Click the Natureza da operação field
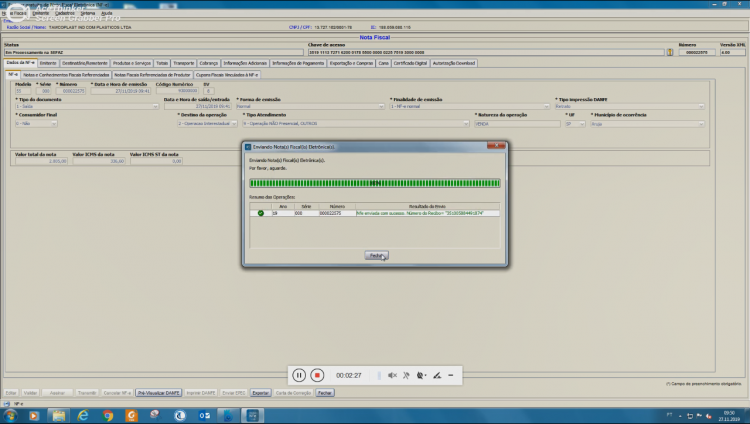The height and width of the screenshot is (424, 750). [517, 124]
